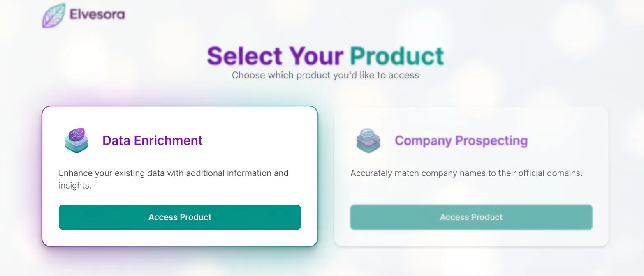Click the subtitle about choosing a product
644x276 pixels.
(x=325, y=75)
